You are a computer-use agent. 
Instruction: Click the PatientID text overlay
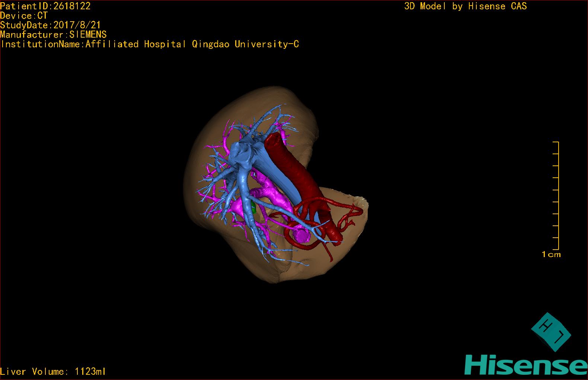(x=45, y=6)
